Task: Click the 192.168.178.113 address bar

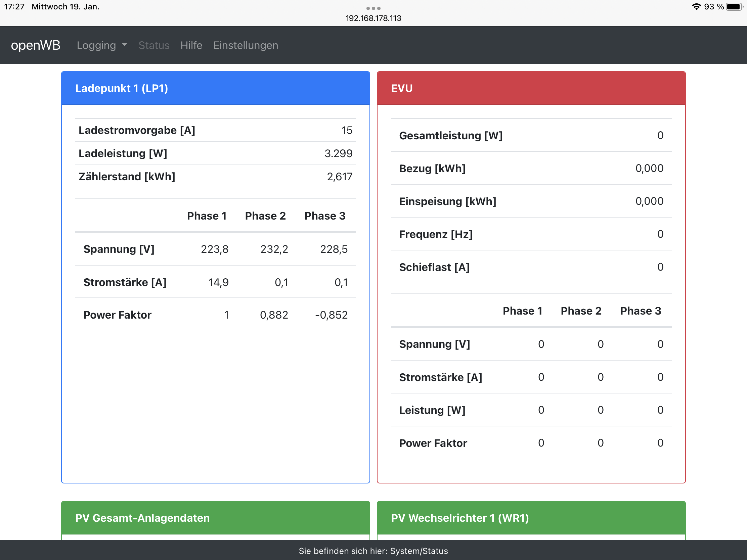Action: (x=373, y=18)
